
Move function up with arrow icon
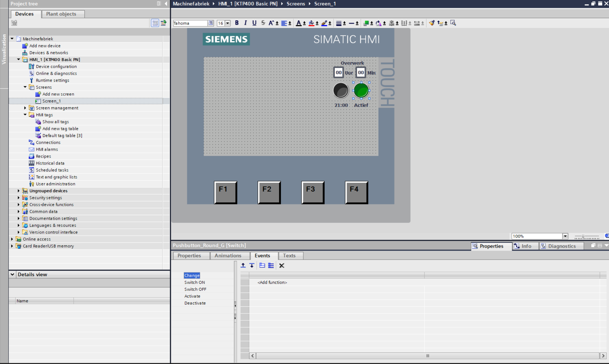click(x=243, y=265)
